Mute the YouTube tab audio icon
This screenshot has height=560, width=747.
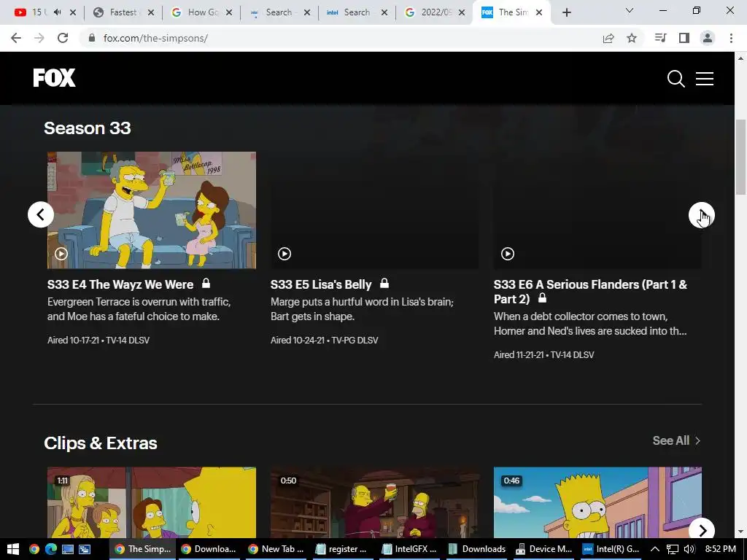pyautogui.click(x=58, y=12)
